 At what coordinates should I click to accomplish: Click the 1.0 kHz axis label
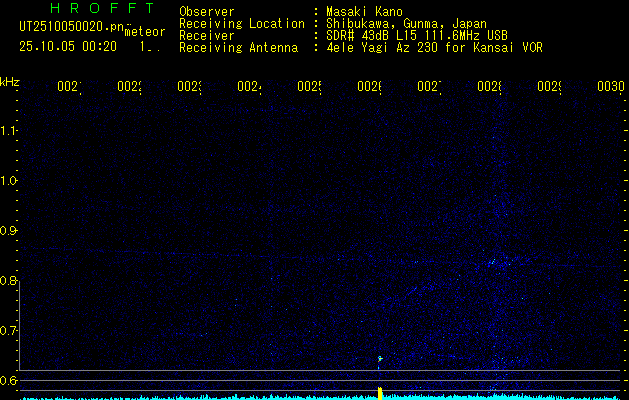pos(8,181)
